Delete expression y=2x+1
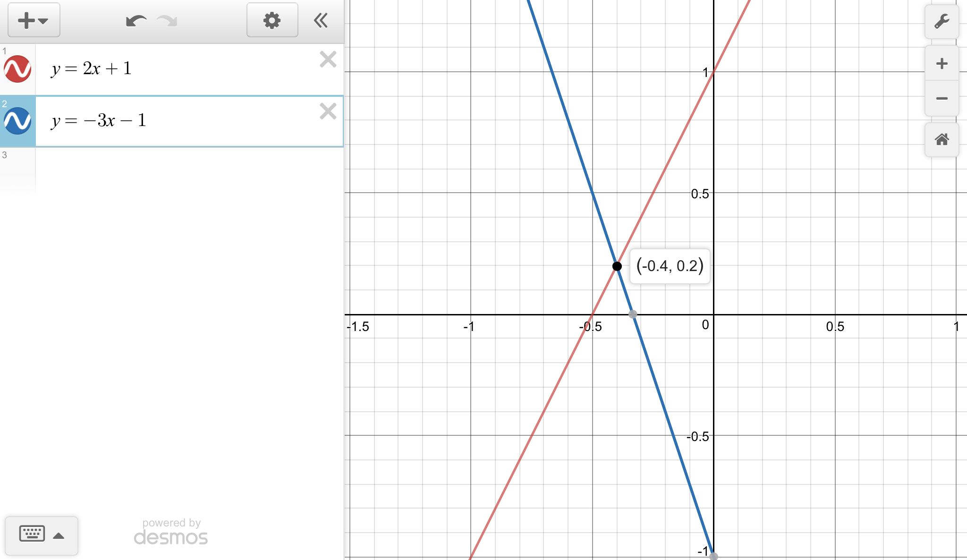Viewport: 967px width, 560px height. [x=328, y=59]
